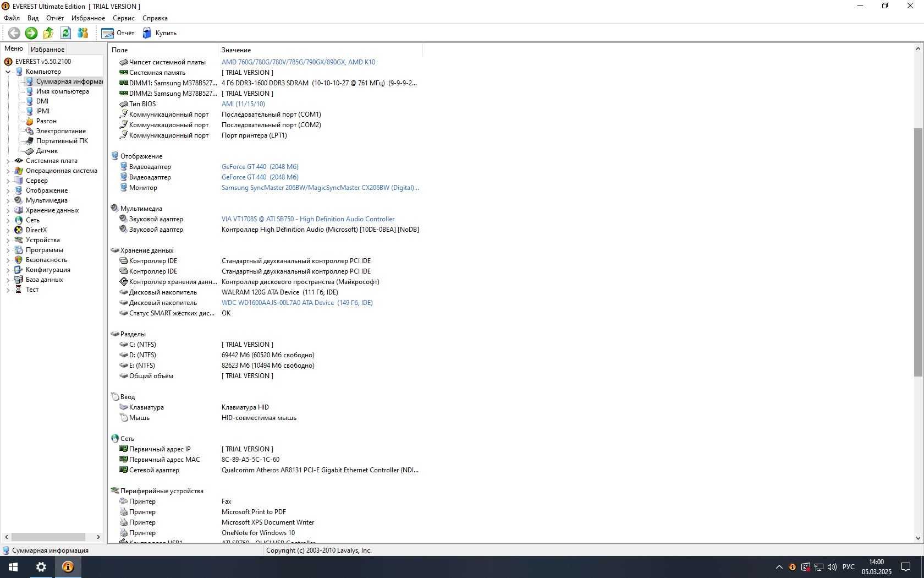This screenshot has width=924, height=578.
Task: Click the Тест hourglass icon
Action: (19, 290)
